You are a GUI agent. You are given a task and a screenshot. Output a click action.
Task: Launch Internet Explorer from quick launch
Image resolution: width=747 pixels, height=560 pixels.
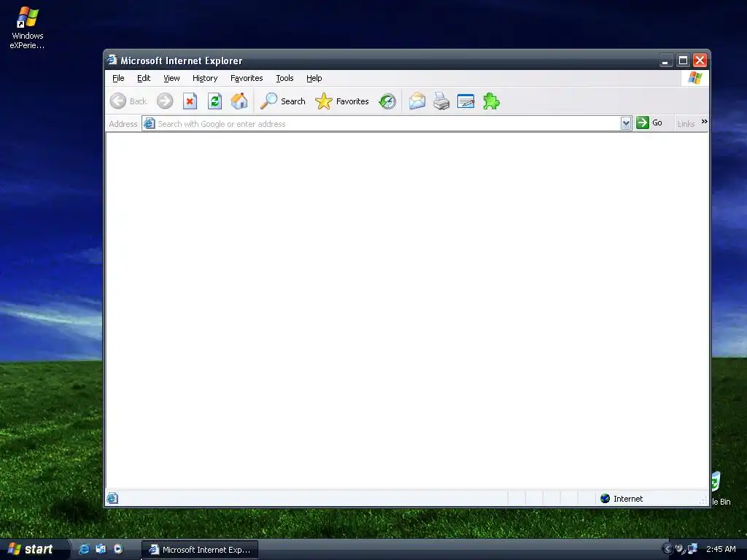click(84, 549)
